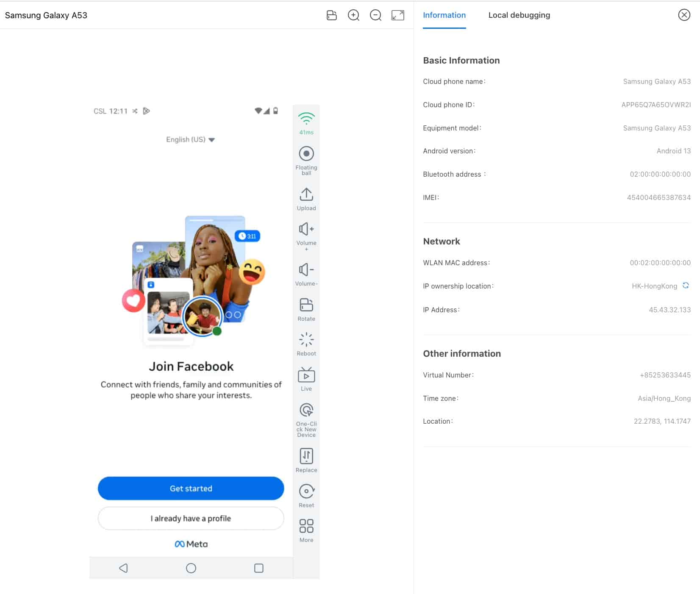The width and height of the screenshot is (700, 594).
Task: Run One-Click New Device
Action: click(x=306, y=420)
